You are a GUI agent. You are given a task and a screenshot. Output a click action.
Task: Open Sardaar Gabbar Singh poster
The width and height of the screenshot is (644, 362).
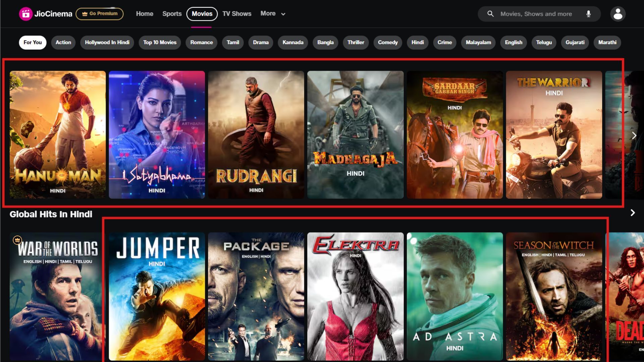pos(454,135)
